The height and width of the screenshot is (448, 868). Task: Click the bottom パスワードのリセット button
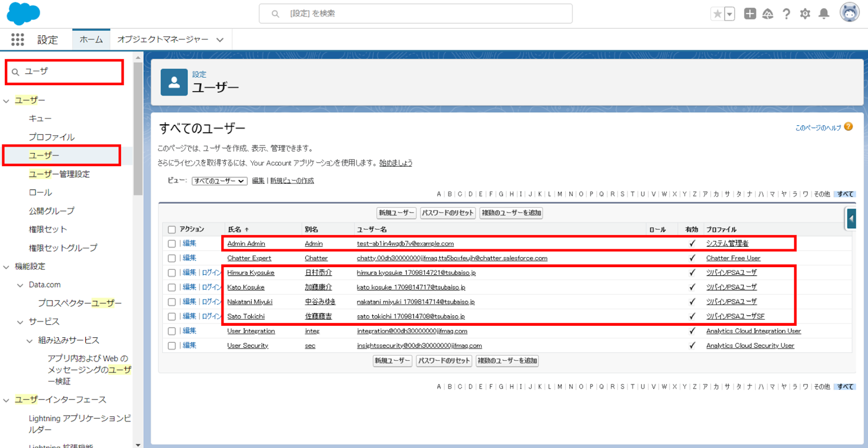pos(444,361)
